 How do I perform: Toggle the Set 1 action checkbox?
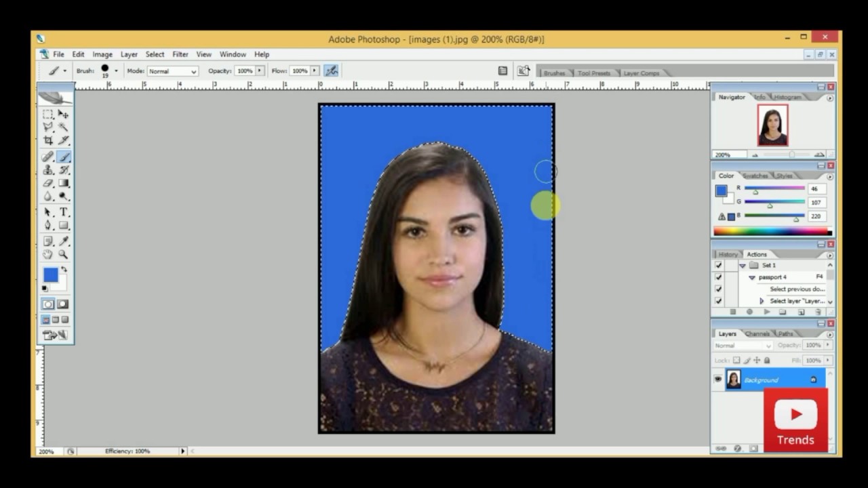pyautogui.click(x=719, y=265)
